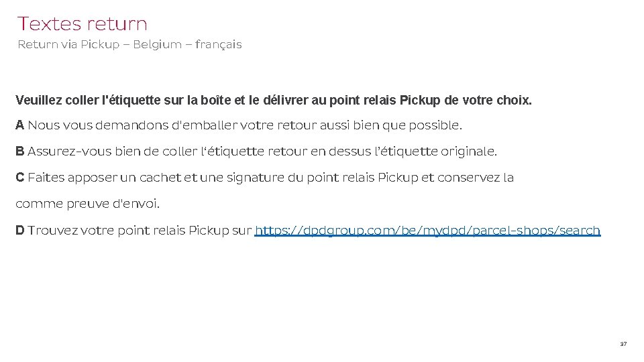This screenshot has height=362, width=644.
Task: Click the "Trouvez votre point relais Pickup sur" text
Action: tap(140, 231)
